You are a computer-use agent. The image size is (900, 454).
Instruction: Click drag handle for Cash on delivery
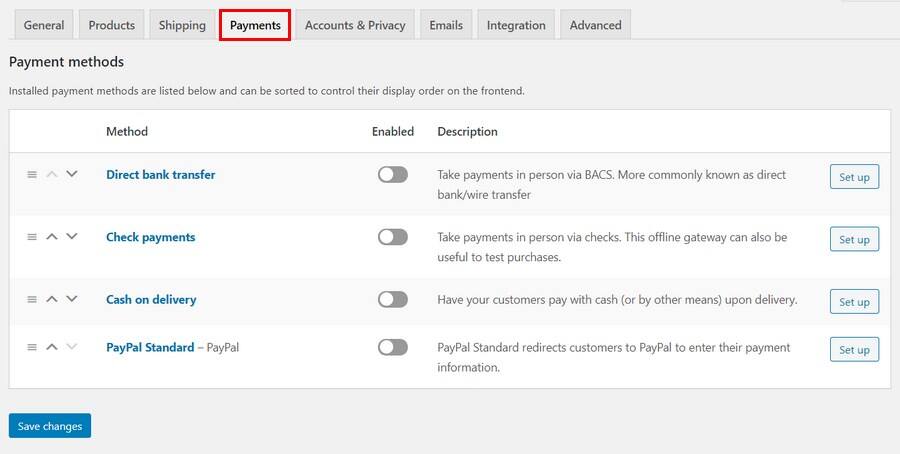coord(32,299)
